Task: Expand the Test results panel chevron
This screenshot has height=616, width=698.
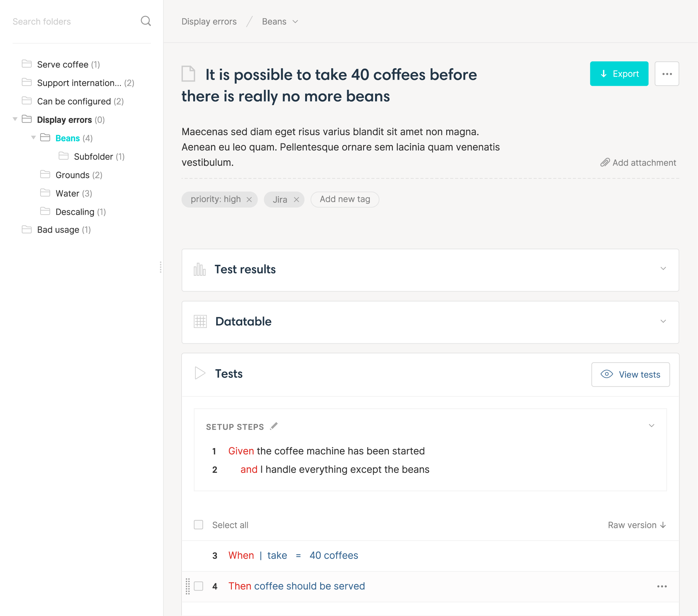Action: [663, 268]
